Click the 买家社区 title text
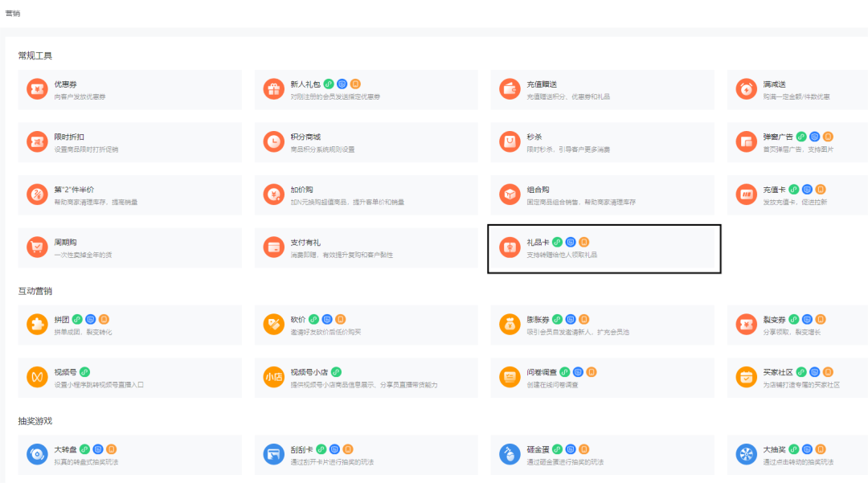Screen dimensions: 868x483 coord(778,372)
